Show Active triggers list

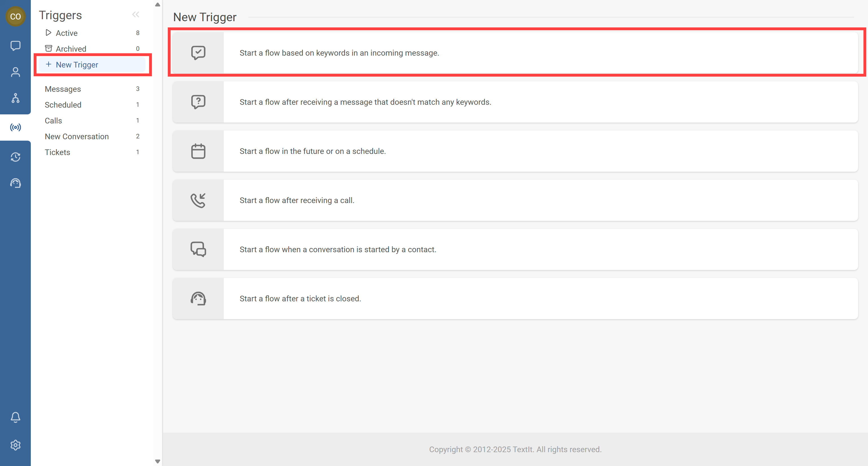click(x=66, y=33)
